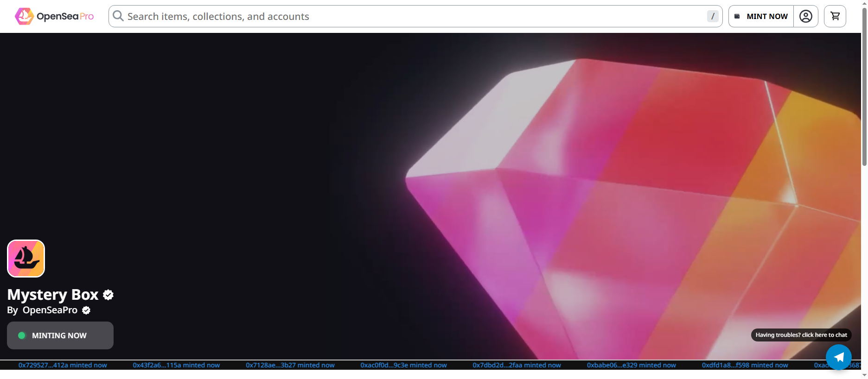Click '0xbabe06...e329 minted now' ticker entry
This screenshot has width=868, height=379.
pos(632,365)
